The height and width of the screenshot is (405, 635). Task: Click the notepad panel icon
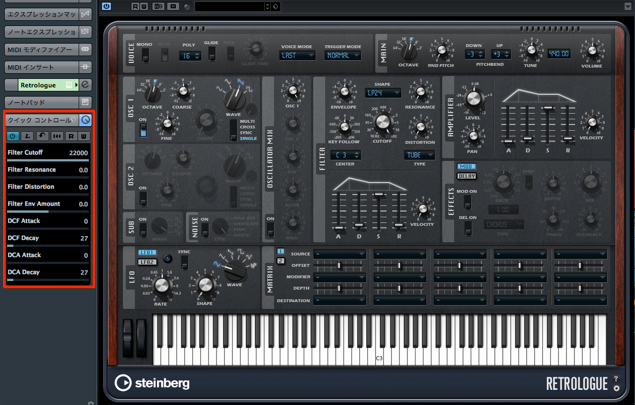tap(85, 102)
